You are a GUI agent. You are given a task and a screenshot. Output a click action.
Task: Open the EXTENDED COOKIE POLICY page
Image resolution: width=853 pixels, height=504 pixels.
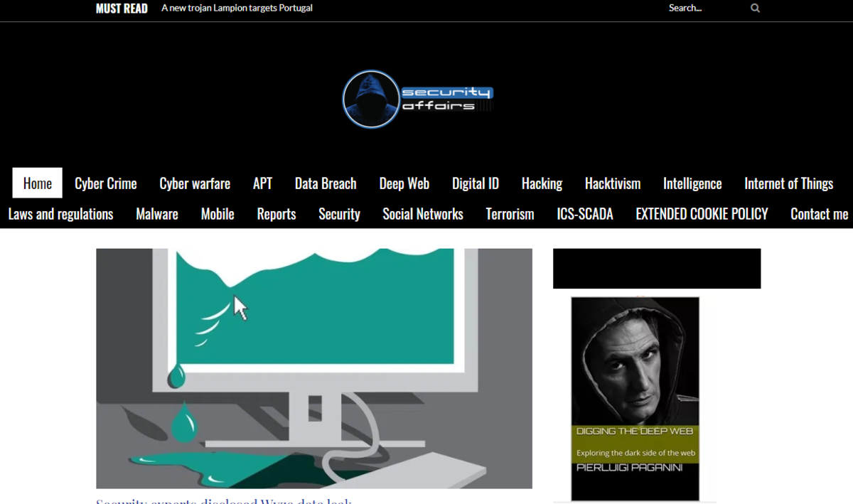point(702,214)
